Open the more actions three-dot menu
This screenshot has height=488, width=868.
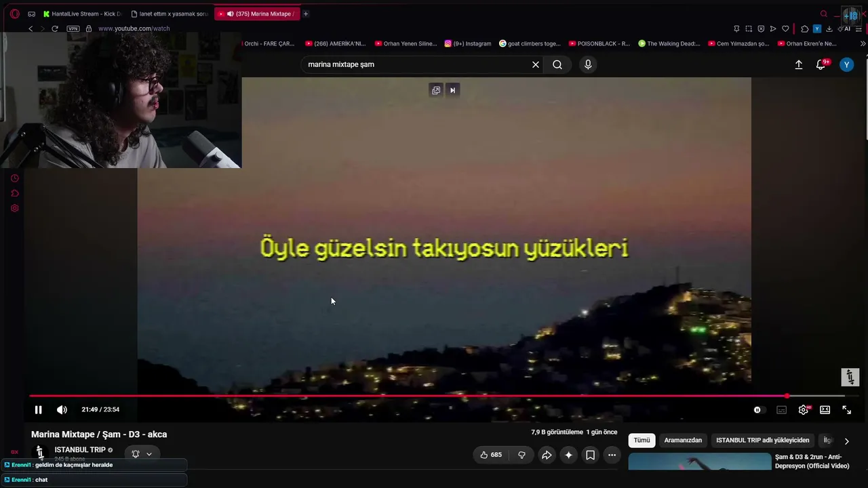click(x=612, y=455)
